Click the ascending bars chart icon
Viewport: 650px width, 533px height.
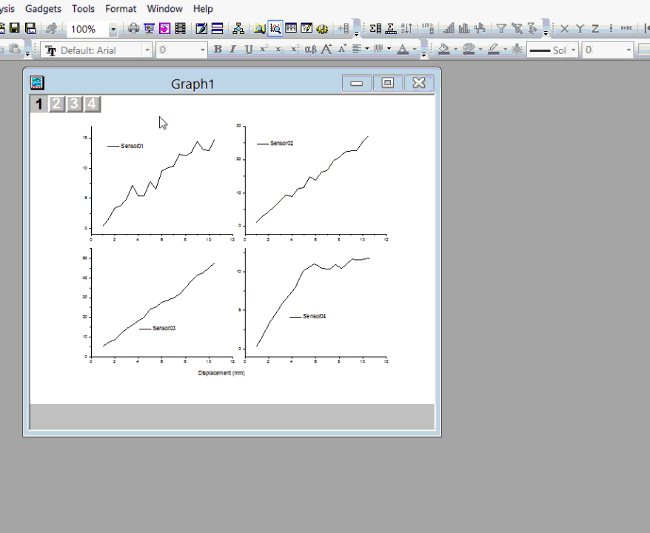tap(449, 28)
